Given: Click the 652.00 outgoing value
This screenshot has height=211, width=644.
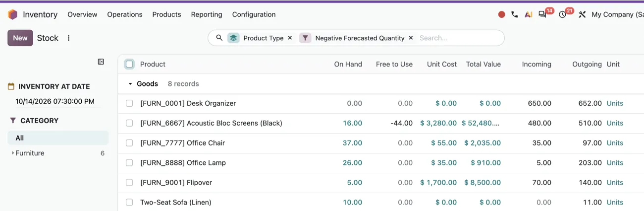Looking at the screenshot, I should (x=590, y=103).
